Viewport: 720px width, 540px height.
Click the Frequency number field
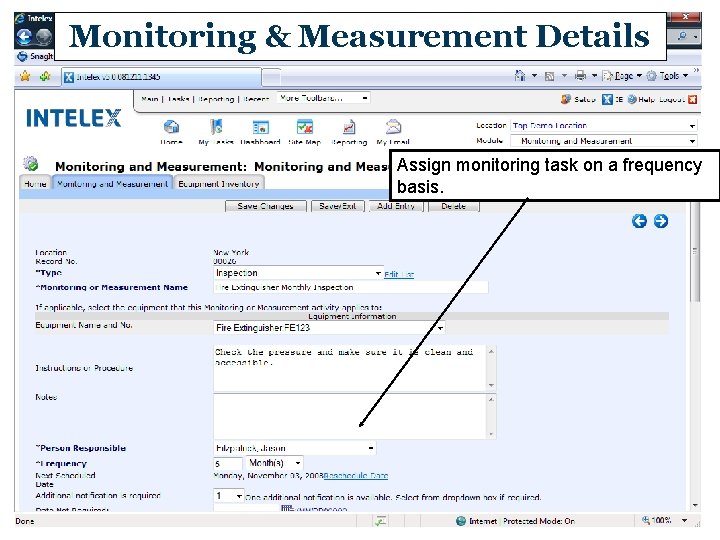point(228,463)
